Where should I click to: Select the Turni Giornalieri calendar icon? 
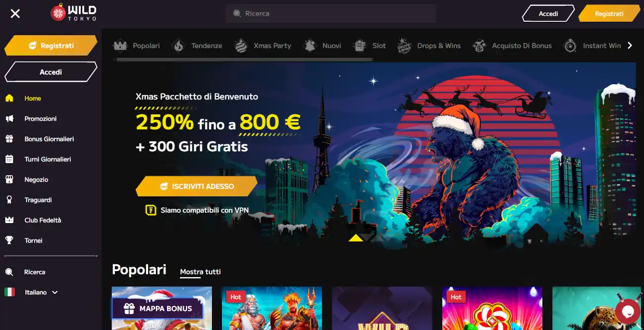(x=9, y=159)
